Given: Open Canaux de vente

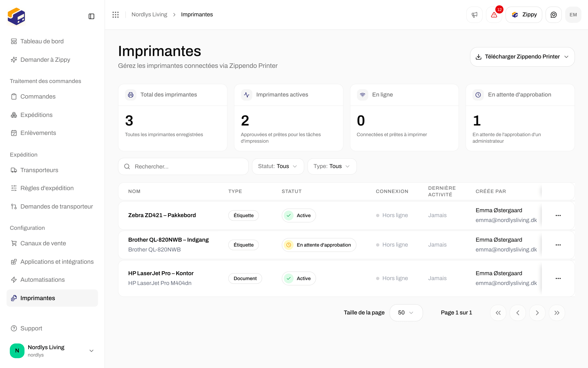Looking at the screenshot, I should coord(52,243).
